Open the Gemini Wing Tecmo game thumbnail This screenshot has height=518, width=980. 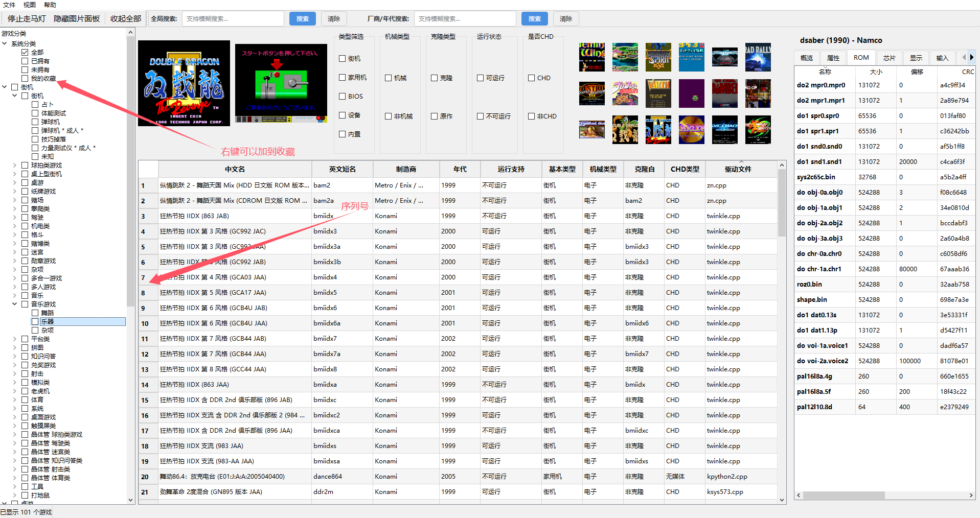click(591, 57)
